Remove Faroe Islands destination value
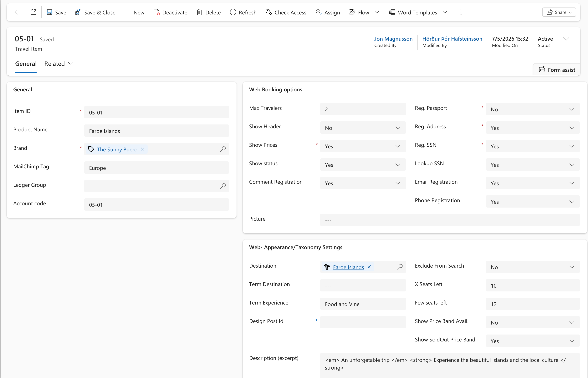 [369, 267]
